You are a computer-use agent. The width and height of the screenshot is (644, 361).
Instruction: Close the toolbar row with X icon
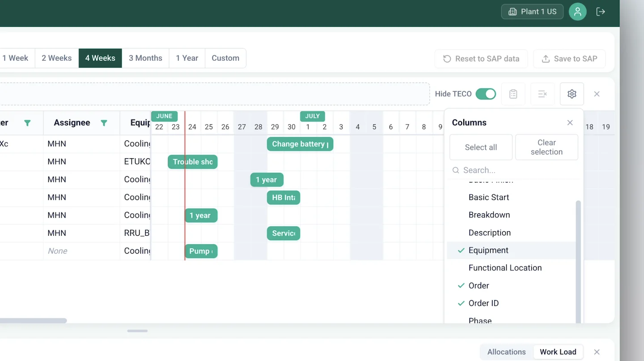[597, 94]
